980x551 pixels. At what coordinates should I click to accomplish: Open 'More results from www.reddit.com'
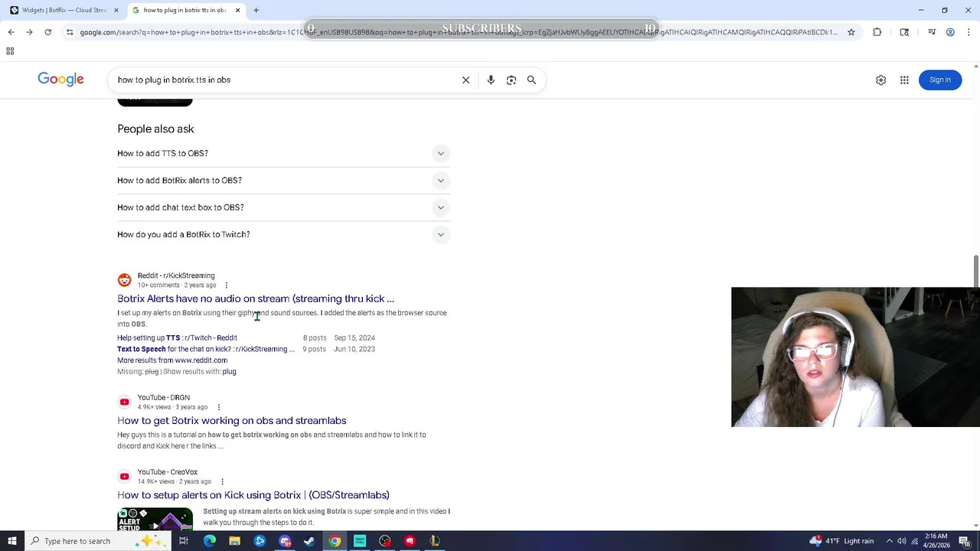(x=172, y=360)
